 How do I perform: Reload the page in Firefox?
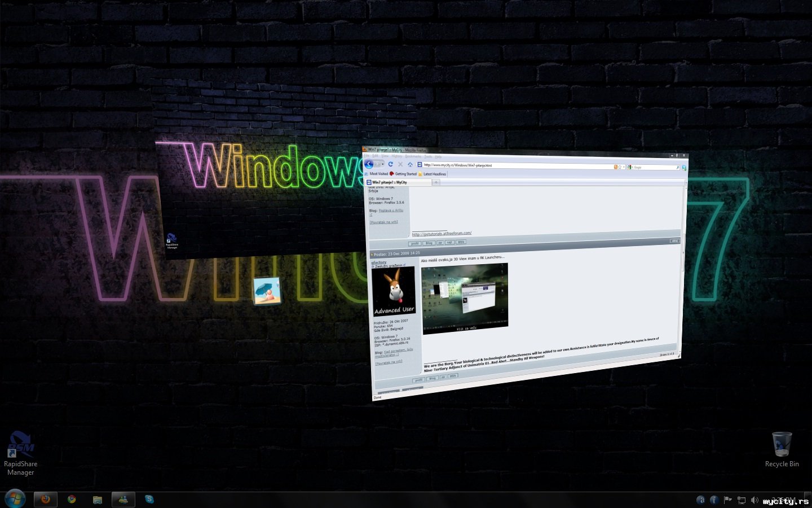(x=390, y=164)
